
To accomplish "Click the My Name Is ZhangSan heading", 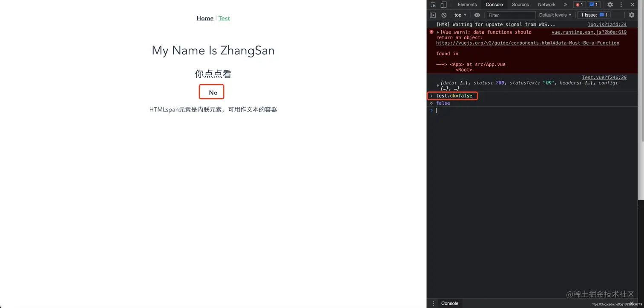I will tap(213, 51).
